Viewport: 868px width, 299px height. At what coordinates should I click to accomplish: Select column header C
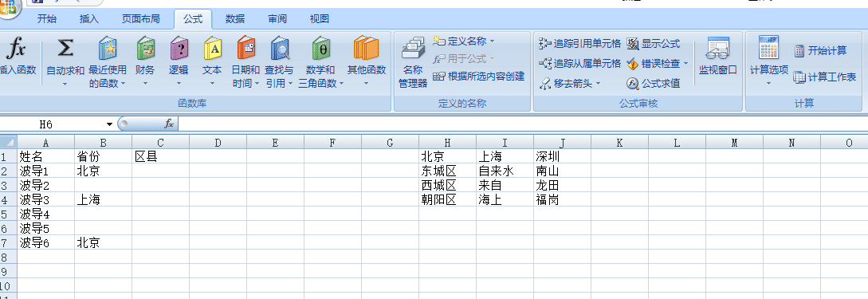[x=160, y=143]
